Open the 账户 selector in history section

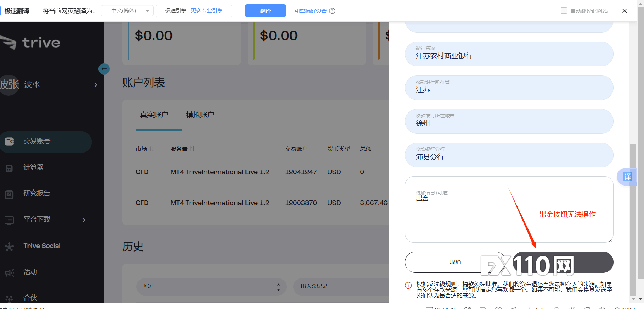pos(212,287)
